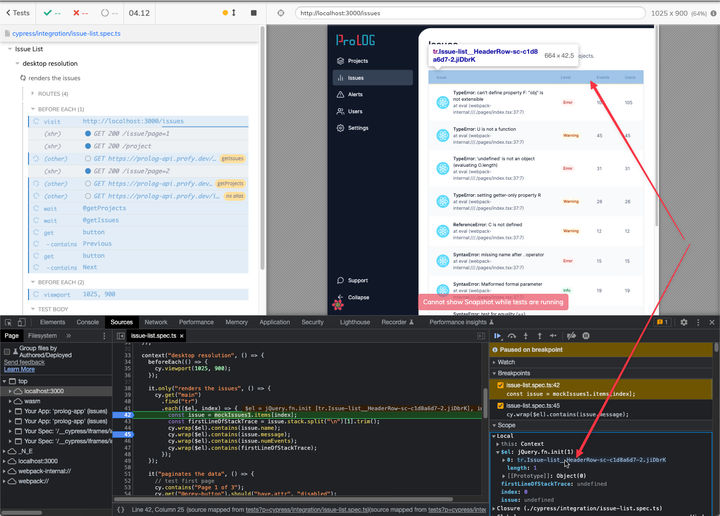The width and height of the screenshot is (720, 516).
Task: Click the Issues icon in the sidebar
Action: [340, 78]
